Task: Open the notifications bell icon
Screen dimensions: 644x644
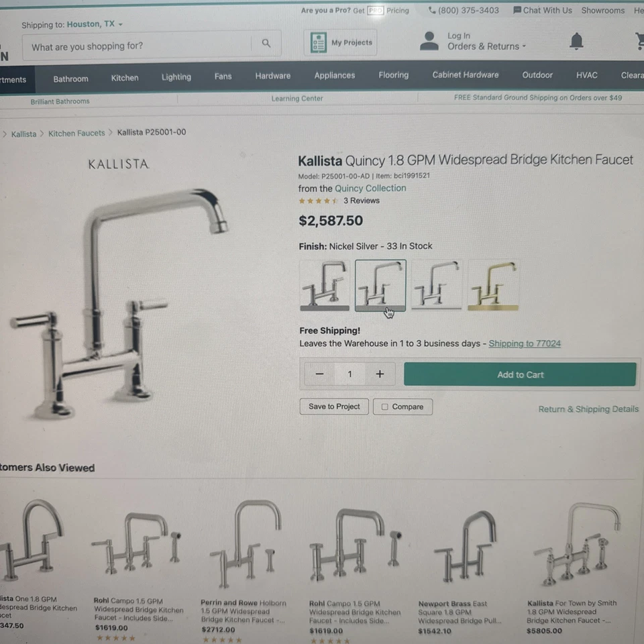Action: point(576,41)
